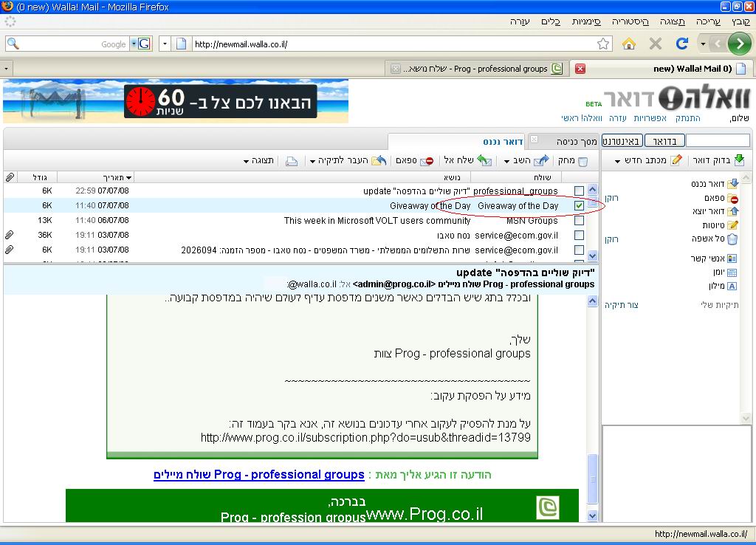Click the message body scroll up arrow
Viewport: 756px width, 545px height.
click(x=593, y=301)
